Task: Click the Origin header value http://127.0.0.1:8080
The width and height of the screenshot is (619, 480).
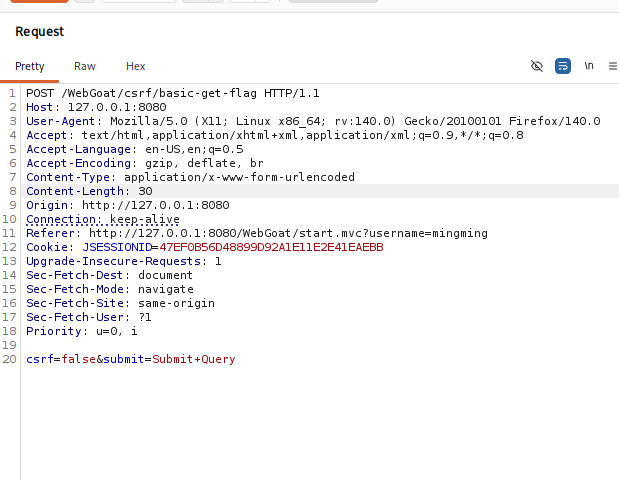Action: [156, 205]
